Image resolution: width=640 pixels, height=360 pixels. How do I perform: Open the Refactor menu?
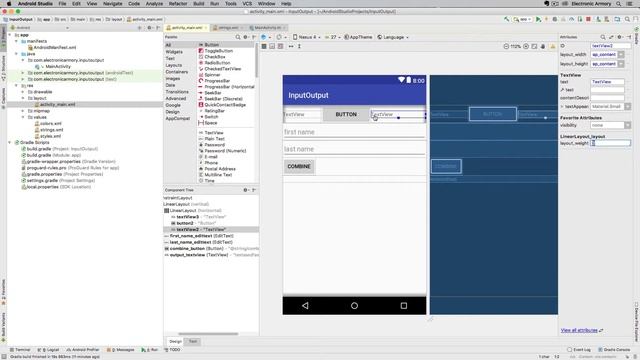pyautogui.click(x=178, y=4)
